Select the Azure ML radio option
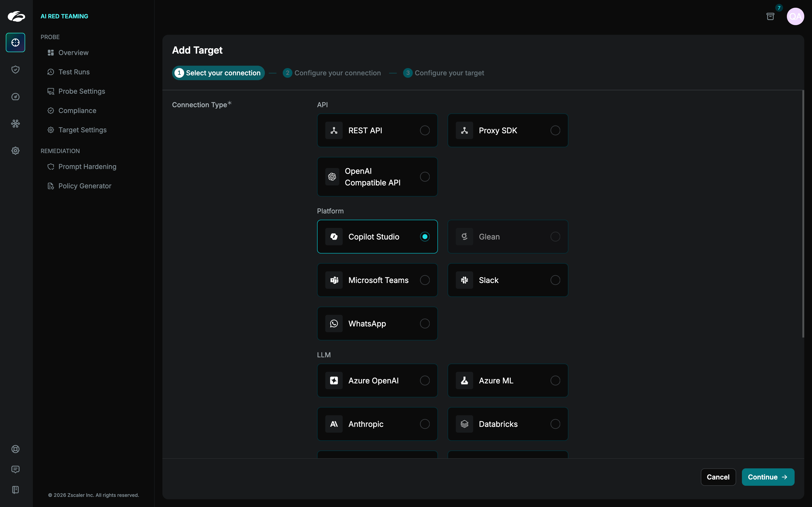 click(555, 380)
